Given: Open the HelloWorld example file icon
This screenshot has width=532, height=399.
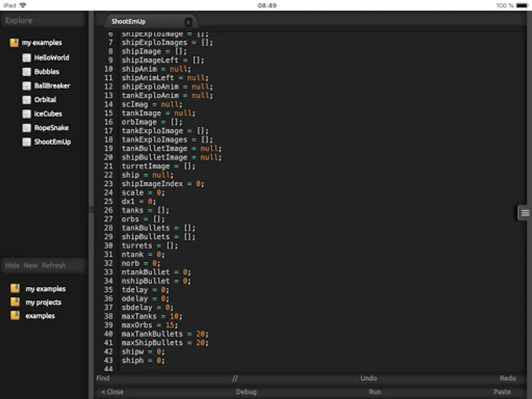Looking at the screenshot, I should [x=27, y=58].
